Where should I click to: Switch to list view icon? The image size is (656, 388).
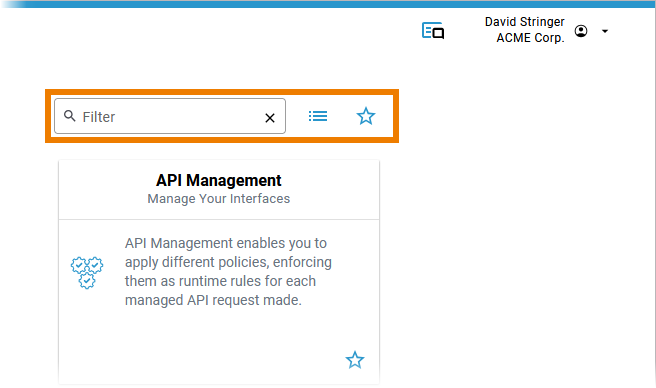pos(318,116)
